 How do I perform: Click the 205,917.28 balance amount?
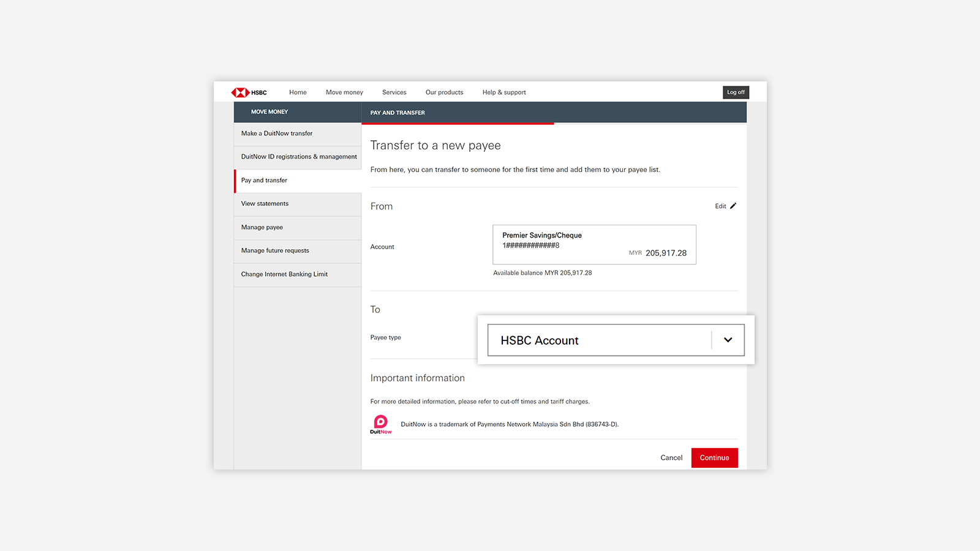[x=666, y=253]
